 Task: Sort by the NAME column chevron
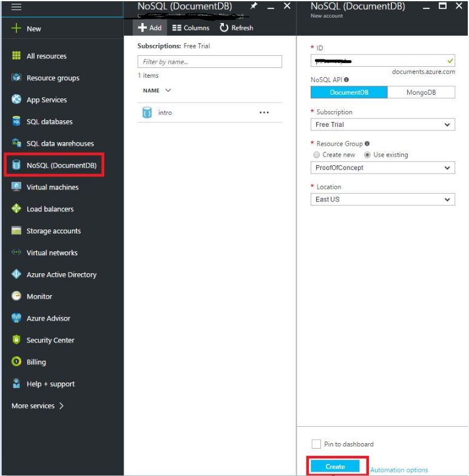pyautogui.click(x=168, y=90)
